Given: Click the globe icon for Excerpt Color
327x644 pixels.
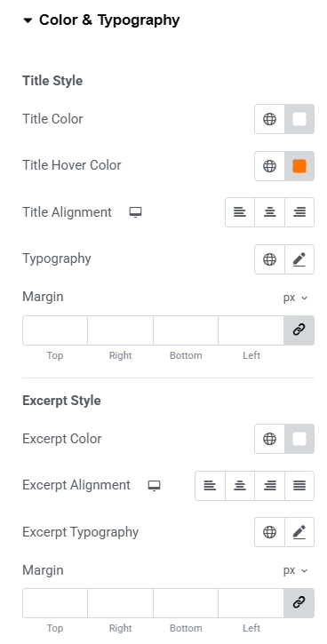Looking at the screenshot, I should coord(269,439).
